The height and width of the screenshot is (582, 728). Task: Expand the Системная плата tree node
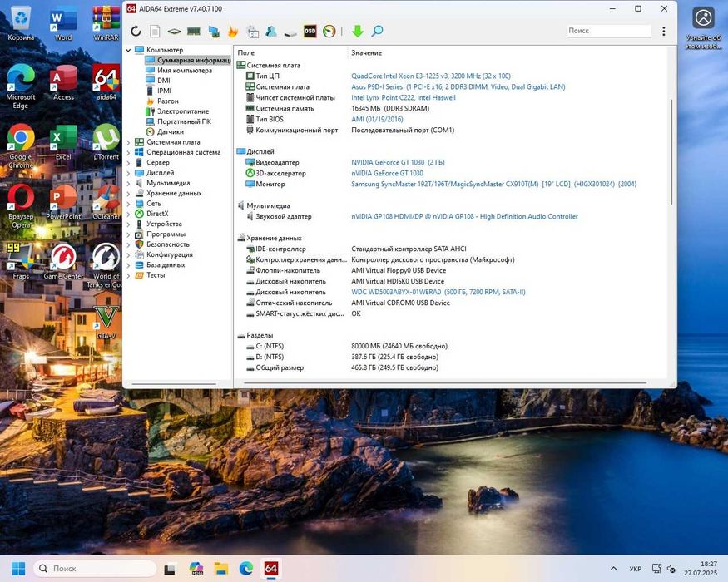(129, 142)
